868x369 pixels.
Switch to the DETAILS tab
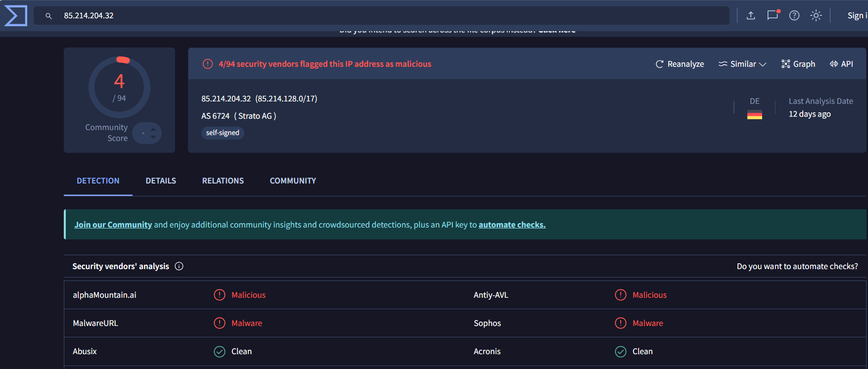(x=161, y=181)
